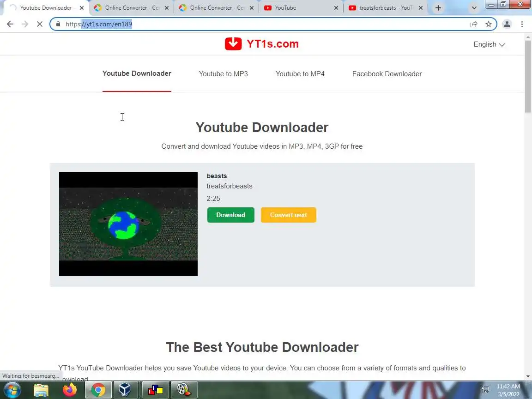The image size is (532, 399).
Task: Open the Facebook Downloader page
Action: [x=387, y=74]
